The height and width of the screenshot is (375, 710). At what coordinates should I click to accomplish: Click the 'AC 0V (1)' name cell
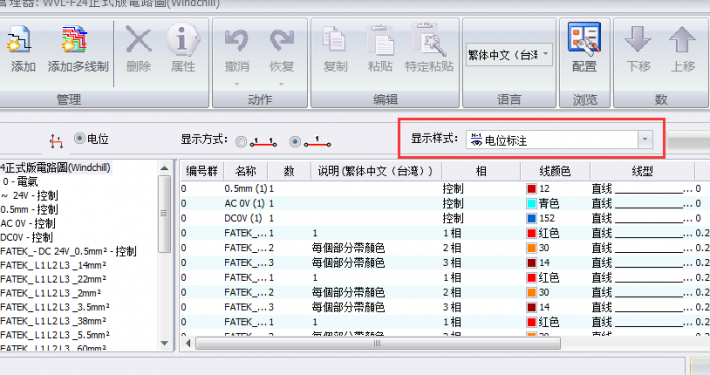pos(245,203)
